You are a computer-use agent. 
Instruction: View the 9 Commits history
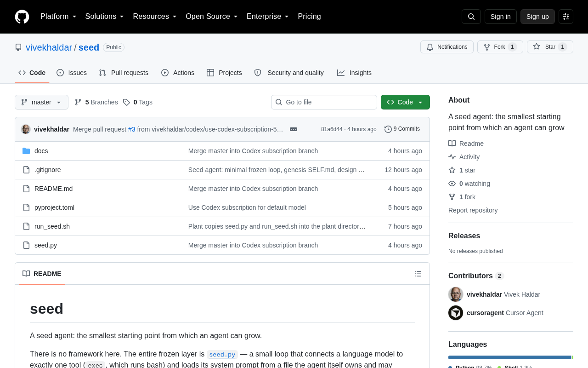tap(402, 129)
